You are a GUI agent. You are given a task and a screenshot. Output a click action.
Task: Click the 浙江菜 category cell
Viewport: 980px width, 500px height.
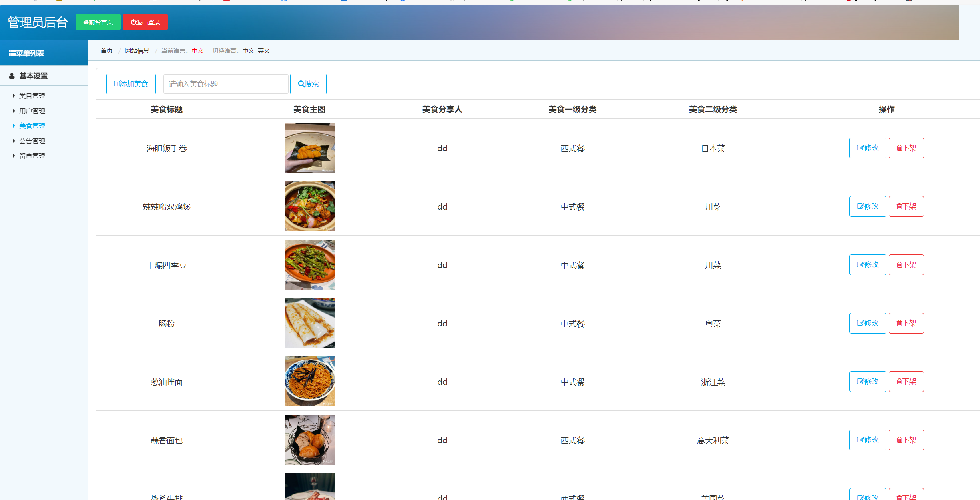(713, 382)
